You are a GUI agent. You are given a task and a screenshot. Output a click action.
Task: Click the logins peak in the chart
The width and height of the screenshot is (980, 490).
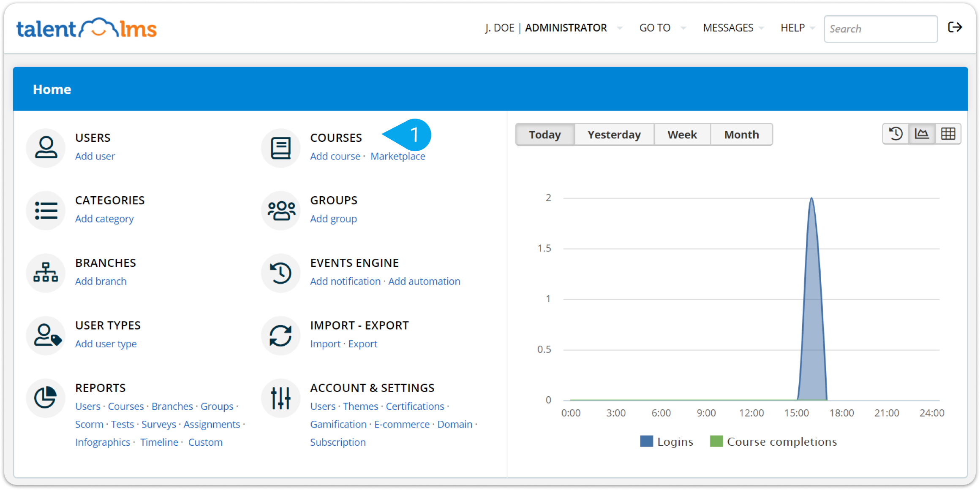point(811,198)
